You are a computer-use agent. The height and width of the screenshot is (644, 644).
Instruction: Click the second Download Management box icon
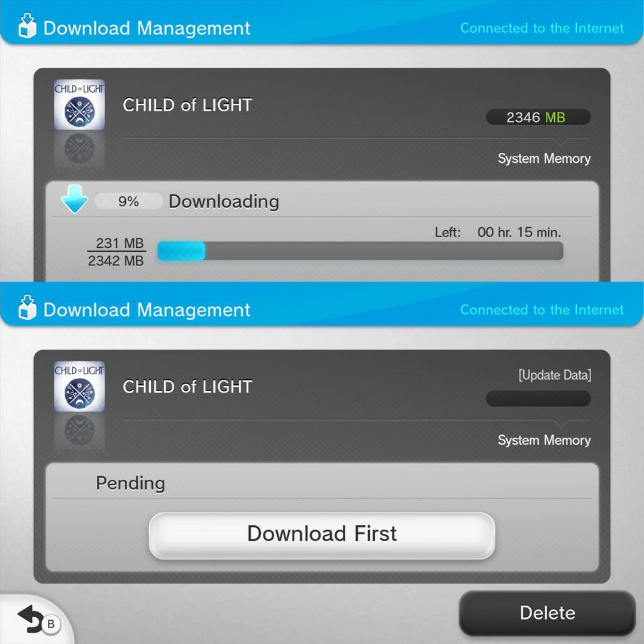tap(28, 307)
